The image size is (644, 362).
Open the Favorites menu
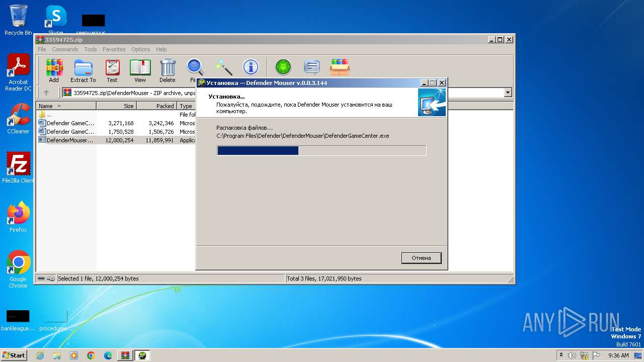[114, 49]
